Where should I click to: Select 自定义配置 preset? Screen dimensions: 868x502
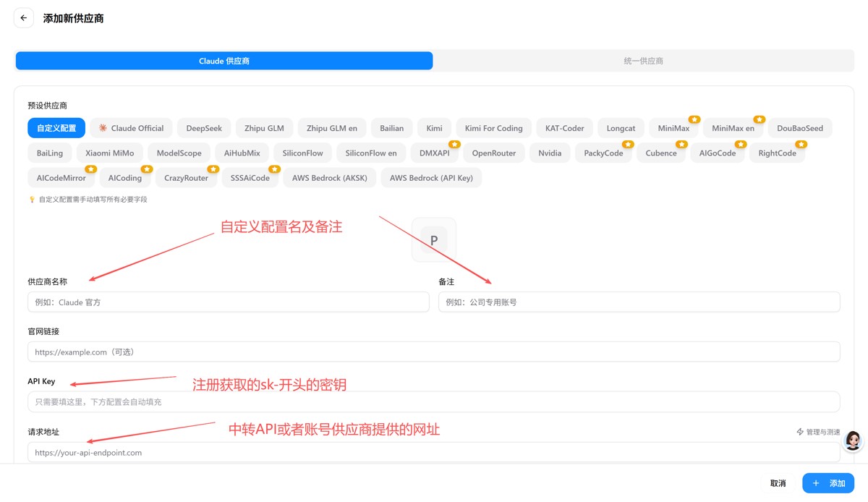(56, 128)
